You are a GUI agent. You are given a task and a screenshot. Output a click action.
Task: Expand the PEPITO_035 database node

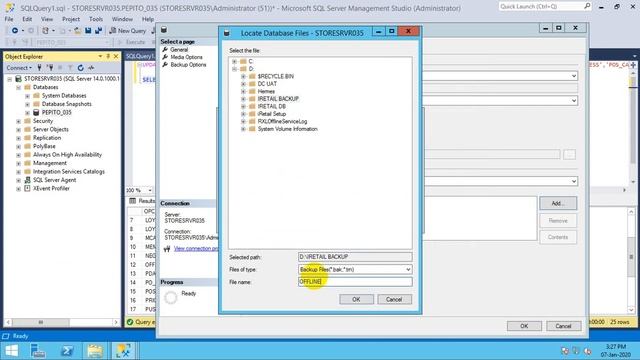[27, 113]
